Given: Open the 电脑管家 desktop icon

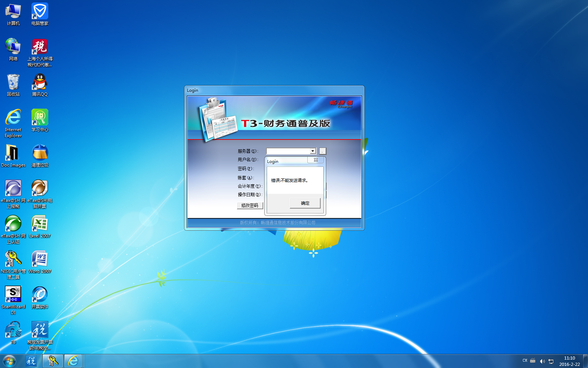Looking at the screenshot, I should pos(40,14).
